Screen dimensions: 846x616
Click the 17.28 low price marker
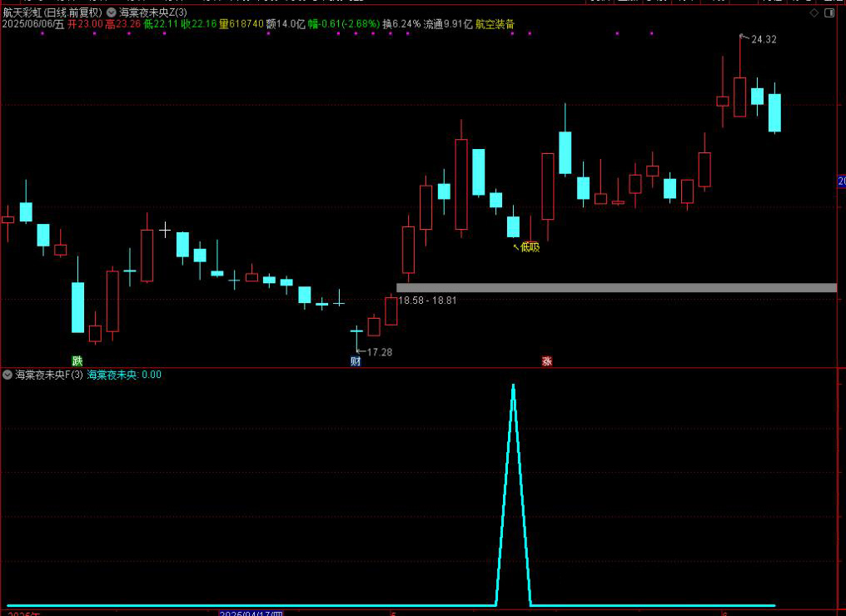pyautogui.click(x=378, y=352)
